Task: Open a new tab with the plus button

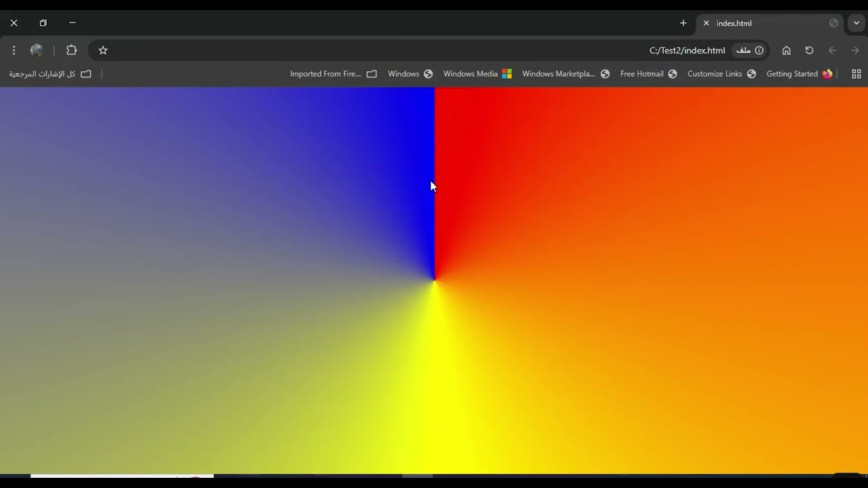Action: [x=683, y=23]
